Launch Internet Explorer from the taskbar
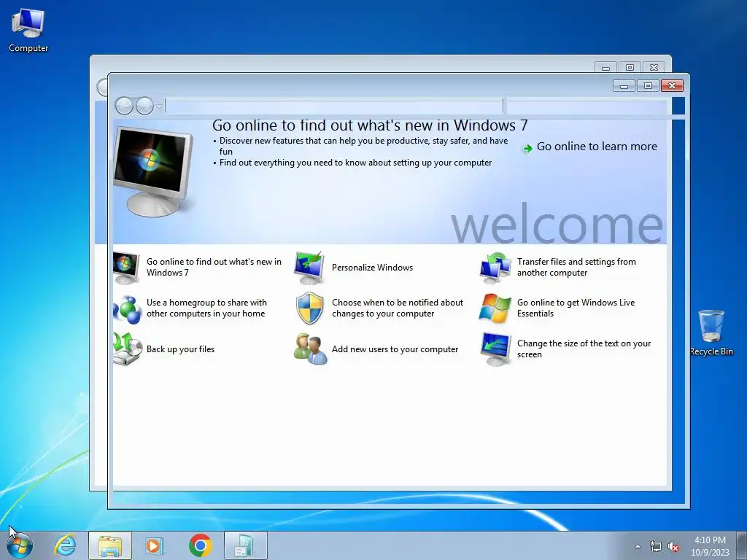This screenshot has height=560, width=747. click(65, 545)
